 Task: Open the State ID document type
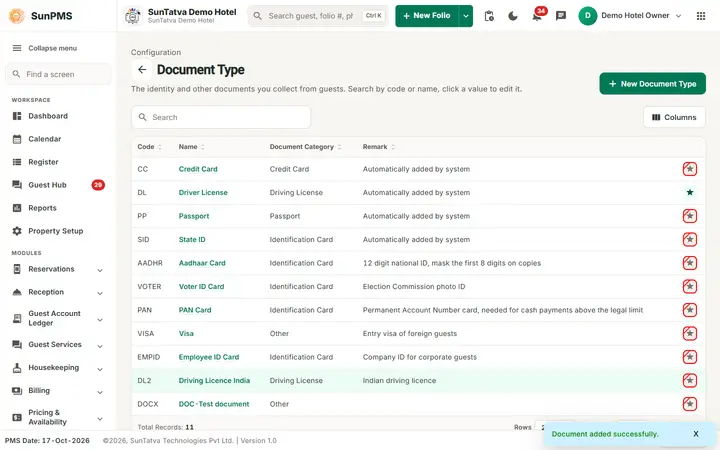pos(192,240)
